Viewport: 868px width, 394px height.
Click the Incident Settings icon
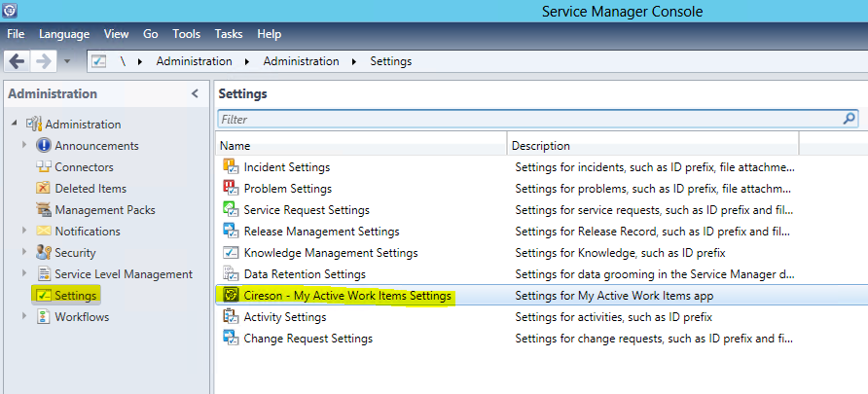click(x=231, y=167)
